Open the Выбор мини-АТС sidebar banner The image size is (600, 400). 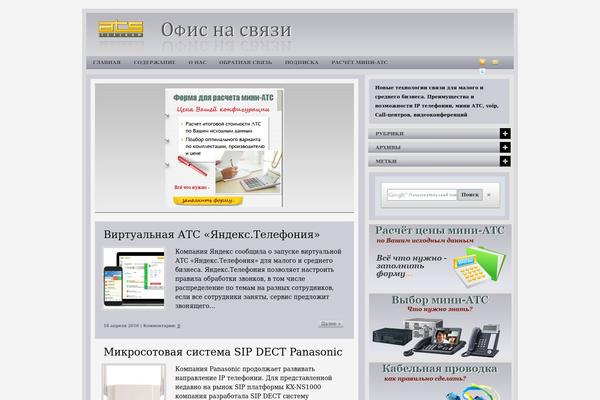(x=440, y=327)
